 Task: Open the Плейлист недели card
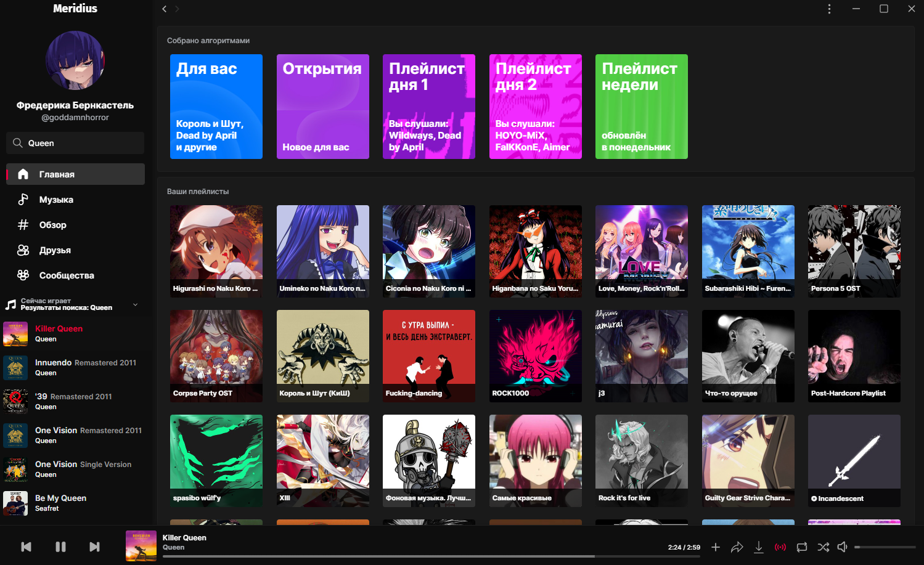(x=642, y=107)
